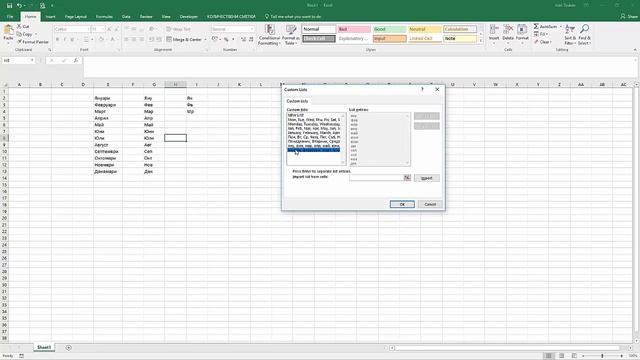
Task: Click the Undo arrow icon
Action: coord(19,6)
